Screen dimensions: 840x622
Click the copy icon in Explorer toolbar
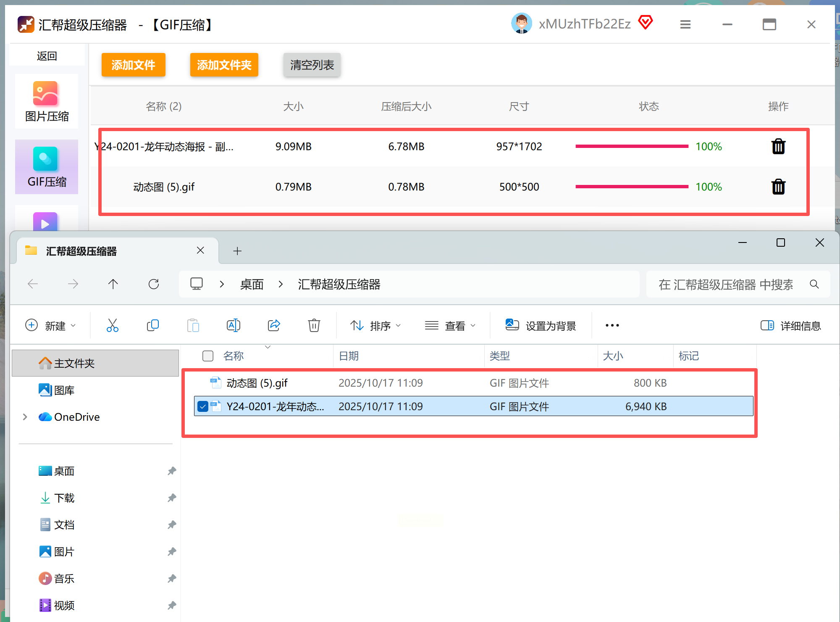[x=152, y=325]
